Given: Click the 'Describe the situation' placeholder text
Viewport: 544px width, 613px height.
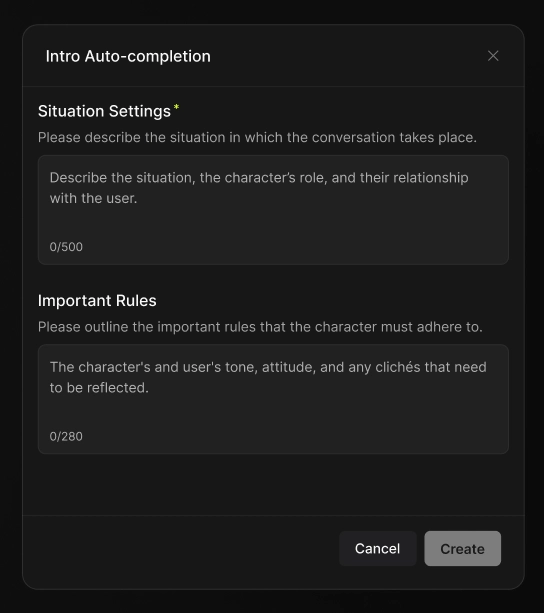Looking at the screenshot, I should pos(259,188).
